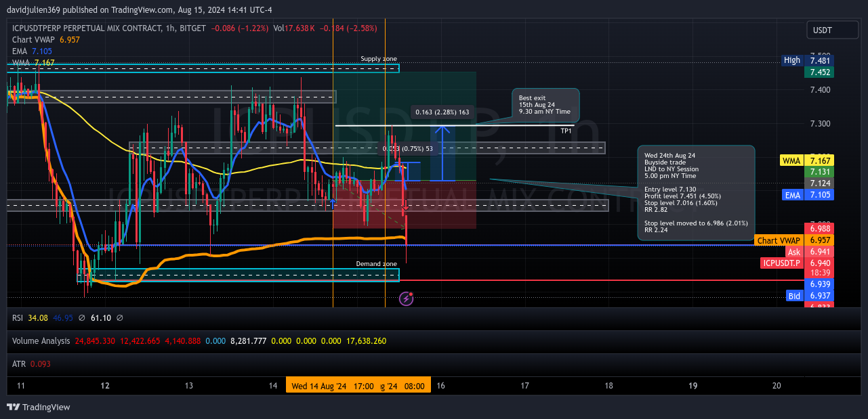
Task: Click the 7.131 green price tag
Action: point(819,173)
